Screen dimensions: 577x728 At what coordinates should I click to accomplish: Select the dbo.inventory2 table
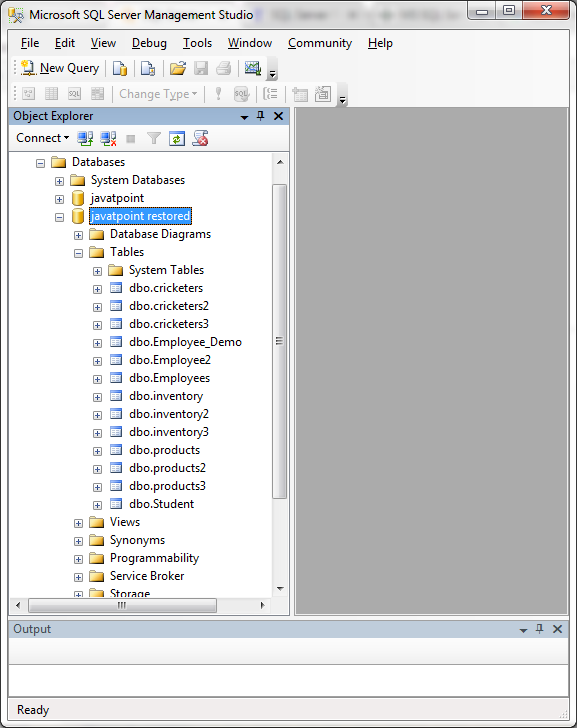pyautogui.click(x=169, y=414)
